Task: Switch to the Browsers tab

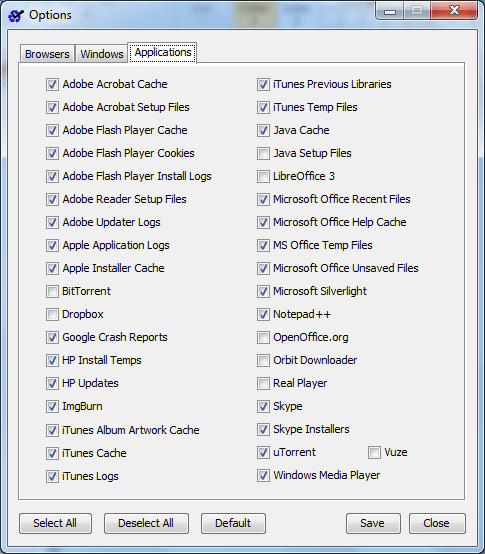Action: 47,54
